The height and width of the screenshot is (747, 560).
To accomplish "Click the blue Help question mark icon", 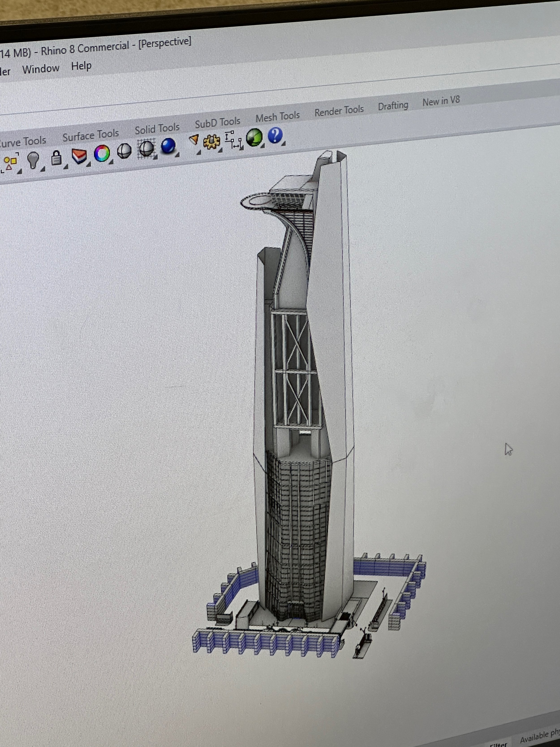I will [x=275, y=135].
